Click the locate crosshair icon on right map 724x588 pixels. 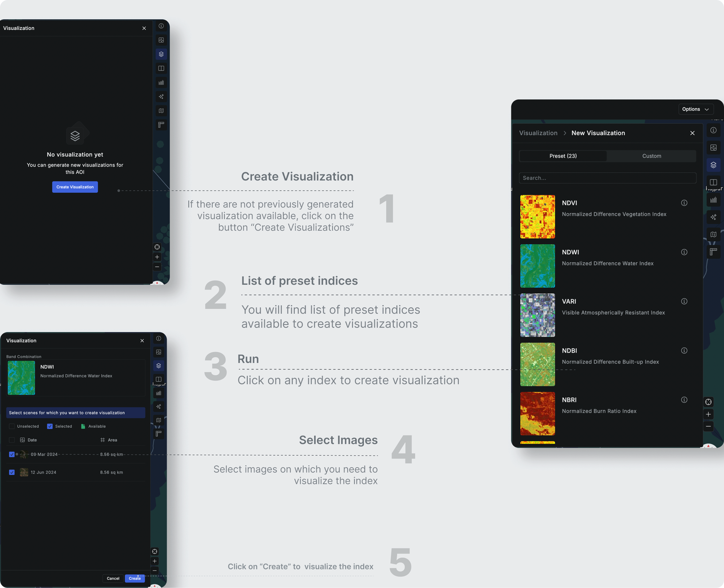tap(708, 402)
